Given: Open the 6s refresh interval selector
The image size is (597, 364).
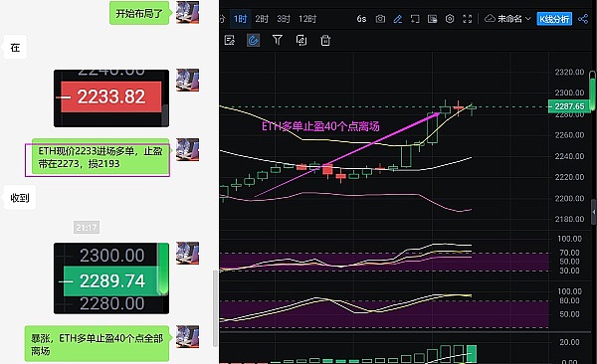Looking at the screenshot, I should click(361, 19).
